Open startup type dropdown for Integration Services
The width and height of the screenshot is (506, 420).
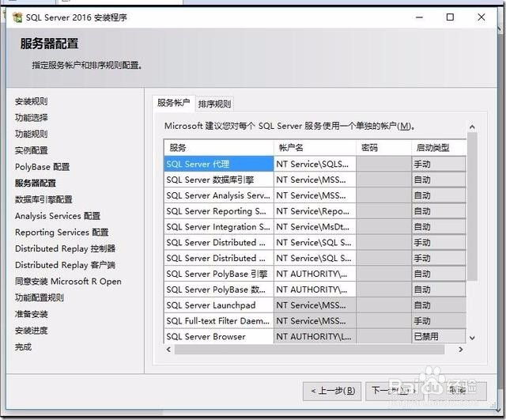pyautogui.click(x=439, y=227)
